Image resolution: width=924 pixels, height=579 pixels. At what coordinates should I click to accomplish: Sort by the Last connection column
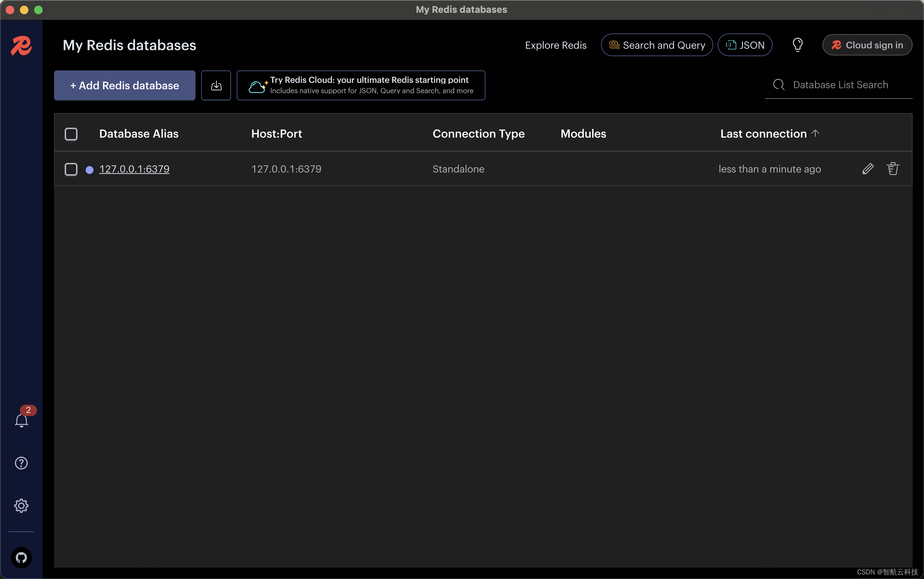(x=763, y=134)
